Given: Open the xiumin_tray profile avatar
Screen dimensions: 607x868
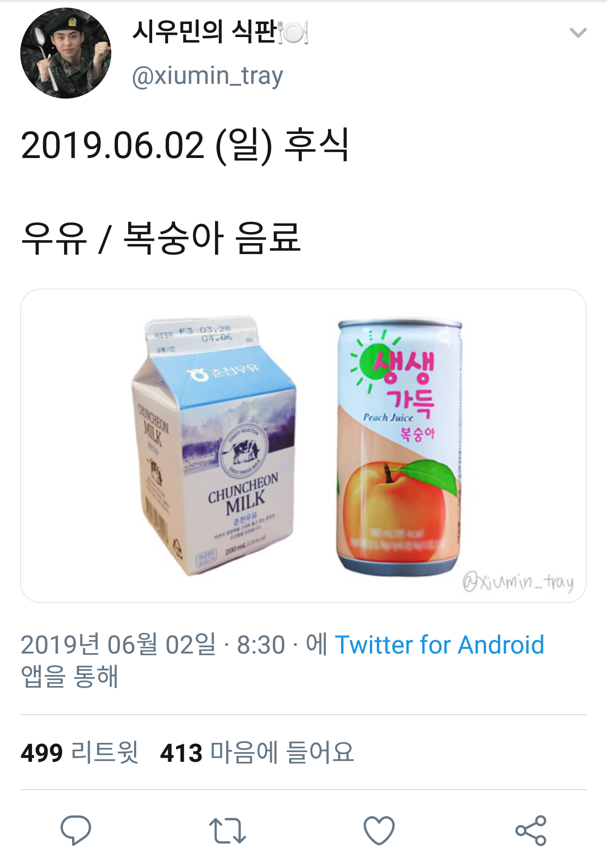Looking at the screenshot, I should pyautogui.click(x=66, y=53).
